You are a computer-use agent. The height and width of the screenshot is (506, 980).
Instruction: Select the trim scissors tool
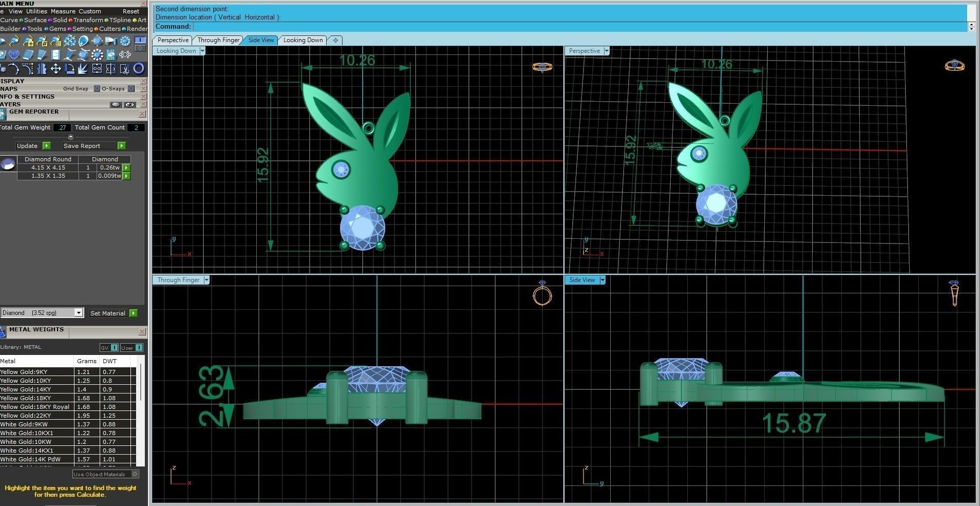[125, 69]
